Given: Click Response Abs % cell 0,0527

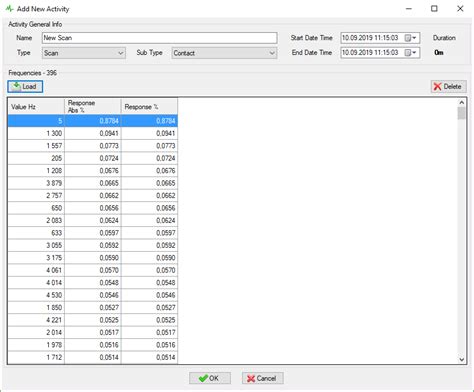Looking at the screenshot, I should pyautogui.click(x=93, y=307).
